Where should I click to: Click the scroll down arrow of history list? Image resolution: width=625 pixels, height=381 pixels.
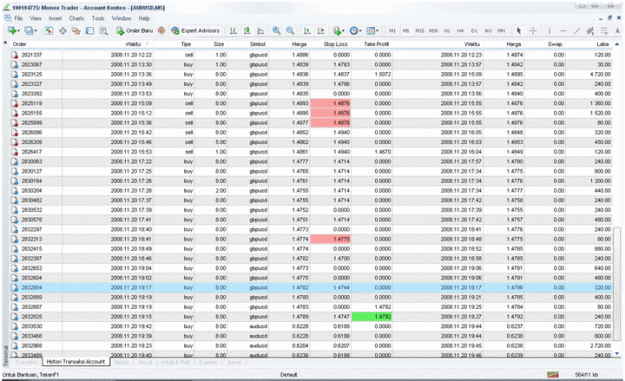click(x=617, y=354)
